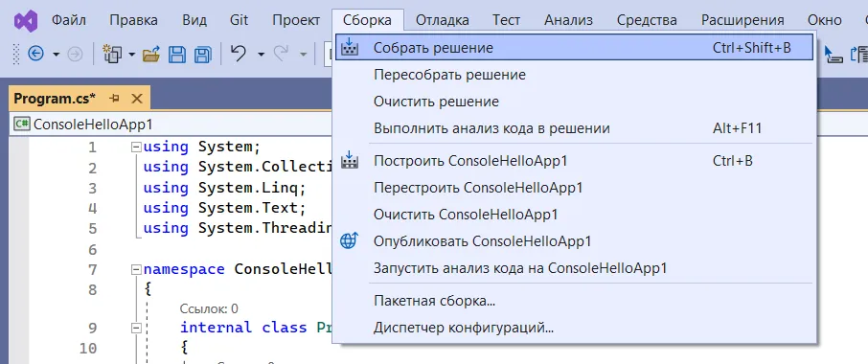Image resolution: width=868 pixels, height=364 pixels.
Task: Click the 'using System.Linq;' line
Action: (x=224, y=188)
